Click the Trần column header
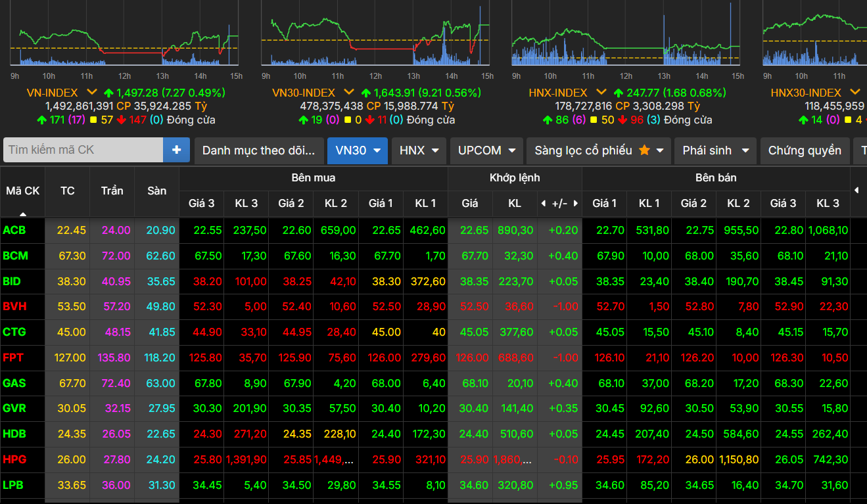The height and width of the screenshot is (504, 867). pos(112,191)
